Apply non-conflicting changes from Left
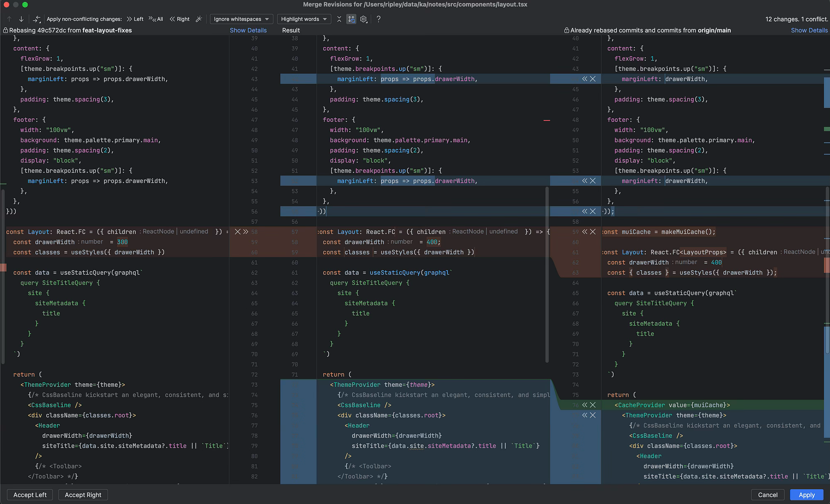The width and height of the screenshot is (830, 504). (135, 19)
